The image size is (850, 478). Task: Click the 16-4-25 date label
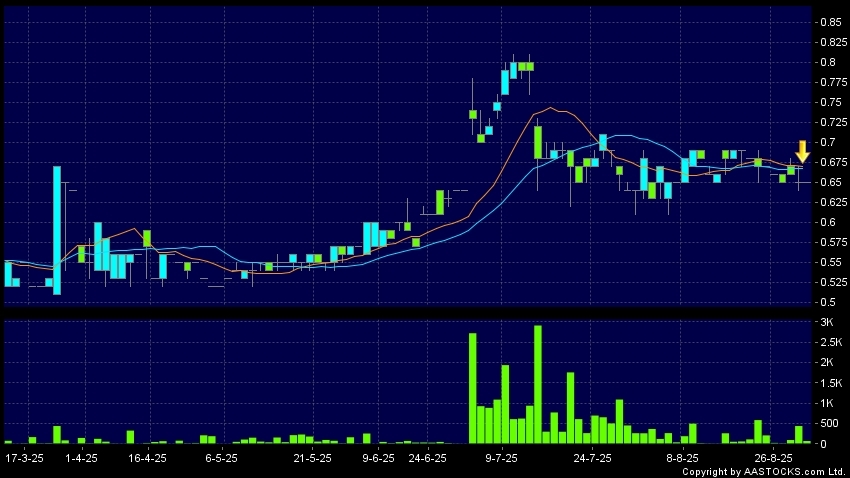[147, 458]
